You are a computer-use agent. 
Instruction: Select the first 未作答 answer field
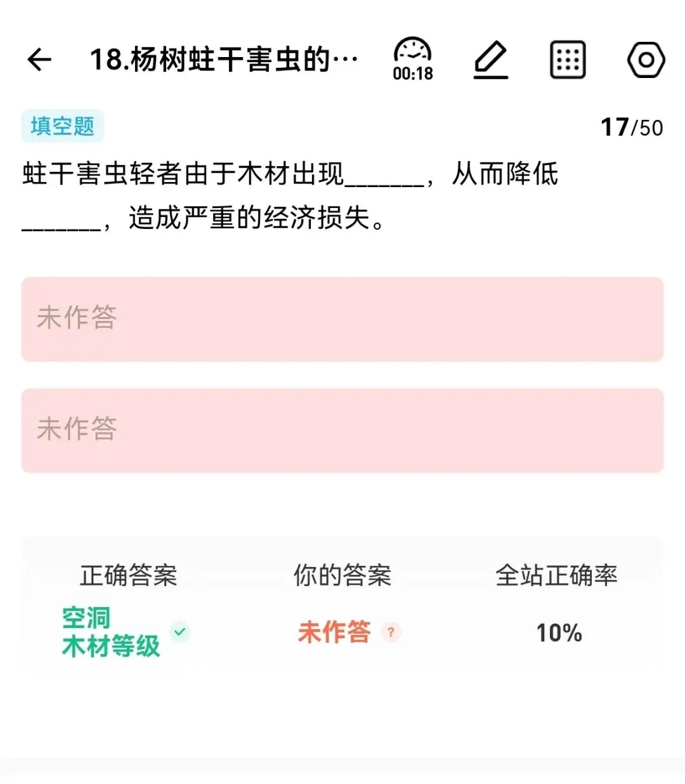tap(342, 319)
